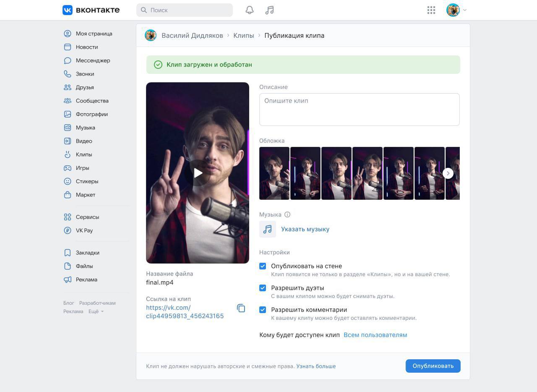
Task: Show next cover thumbnails arrow
Action: [448, 173]
